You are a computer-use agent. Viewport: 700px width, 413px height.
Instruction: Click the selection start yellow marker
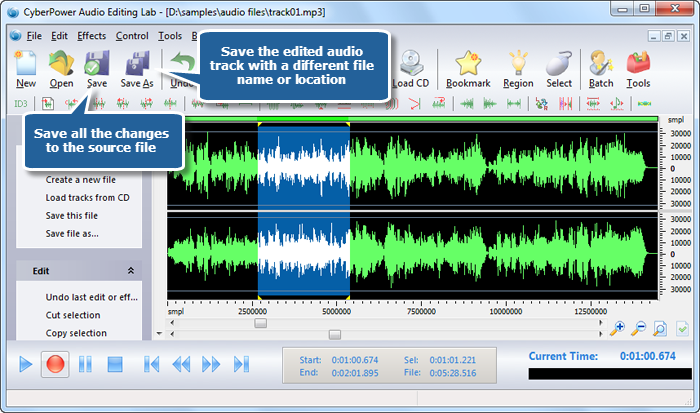point(259,124)
